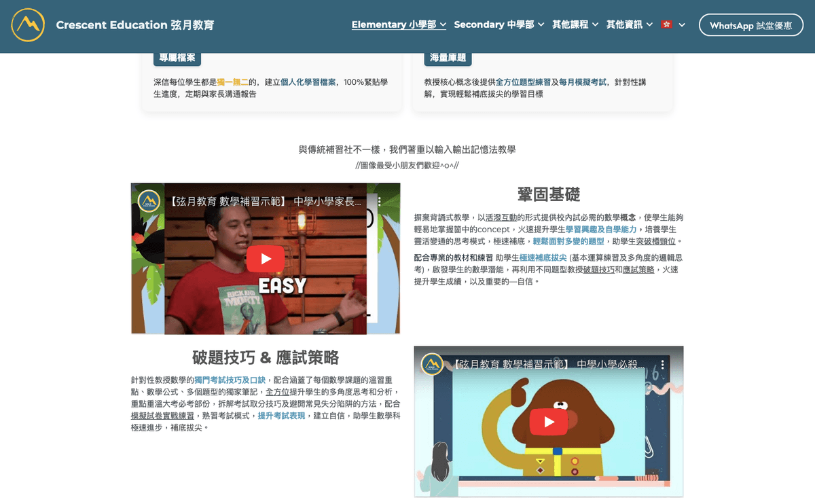815x504 pixels.
Task: Play the first video with EASY caption
Action: click(x=266, y=259)
